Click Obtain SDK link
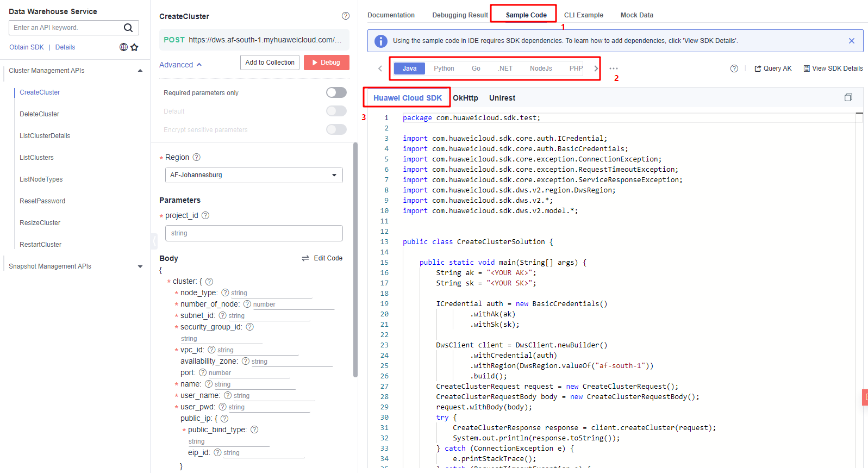Image resolution: width=868 pixels, height=473 pixels. [x=27, y=47]
